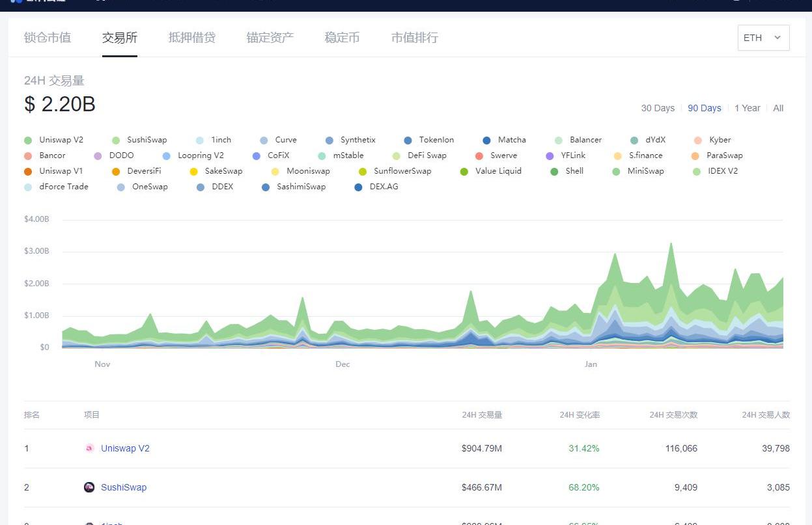Select the 30 Days time range

[658, 108]
